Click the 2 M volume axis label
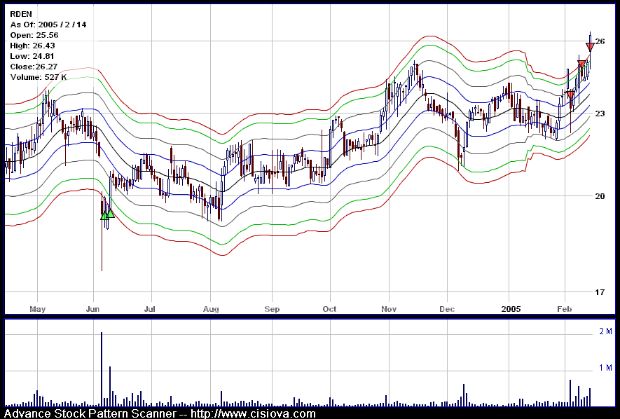The image size is (620, 419). click(x=605, y=331)
